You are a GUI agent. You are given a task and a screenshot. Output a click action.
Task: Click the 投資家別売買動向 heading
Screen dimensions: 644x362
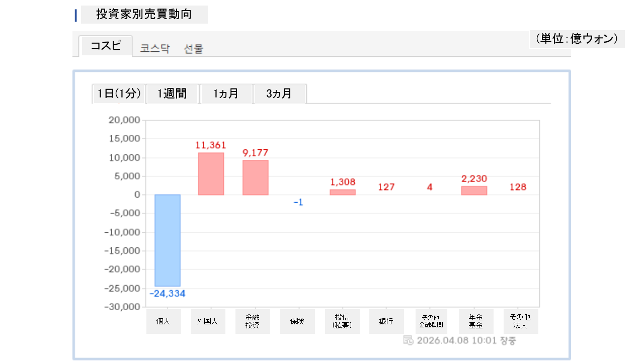(x=144, y=15)
